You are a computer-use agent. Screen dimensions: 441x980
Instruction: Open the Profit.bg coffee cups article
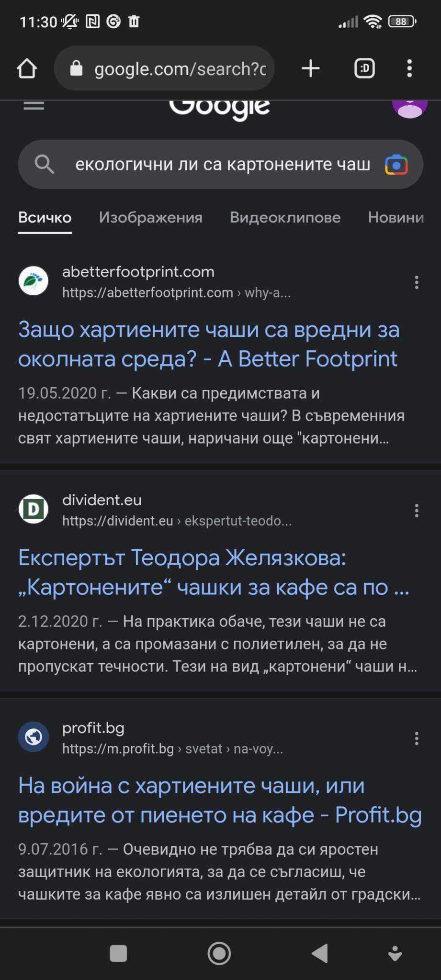click(x=219, y=800)
